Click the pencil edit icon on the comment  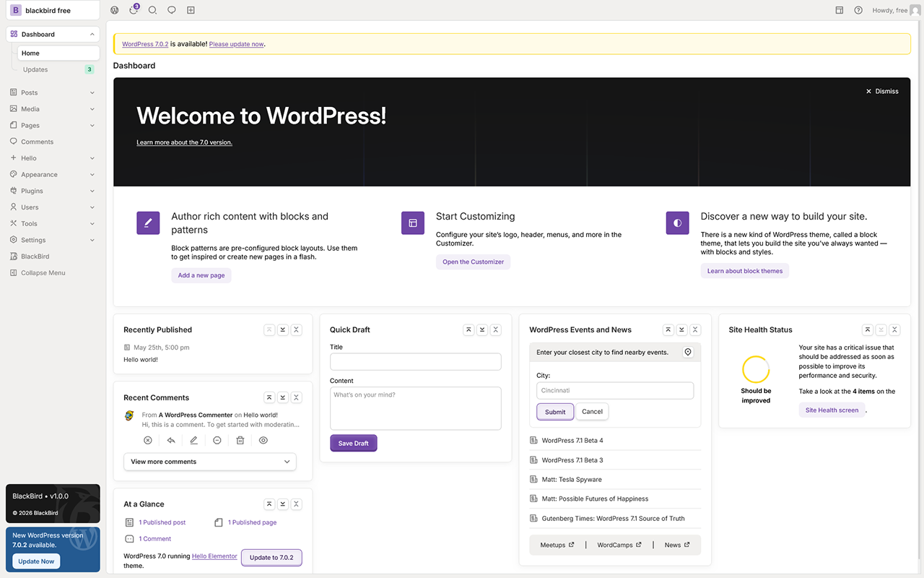pyautogui.click(x=193, y=440)
